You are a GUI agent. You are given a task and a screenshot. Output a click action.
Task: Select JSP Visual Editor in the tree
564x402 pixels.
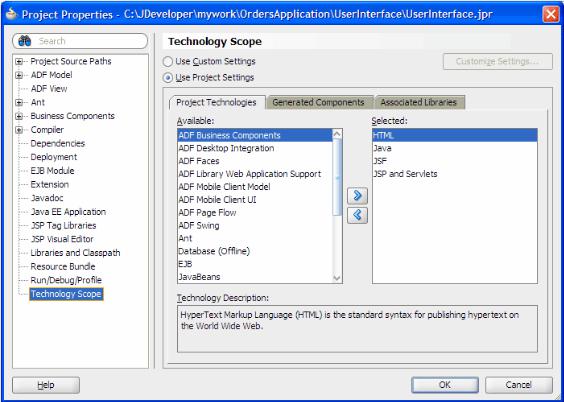tap(62, 239)
